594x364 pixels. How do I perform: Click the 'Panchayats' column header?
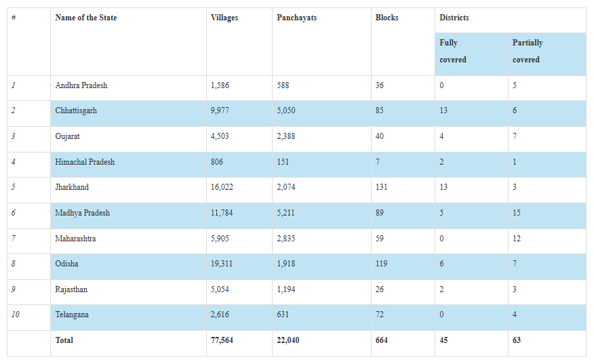pyautogui.click(x=296, y=18)
